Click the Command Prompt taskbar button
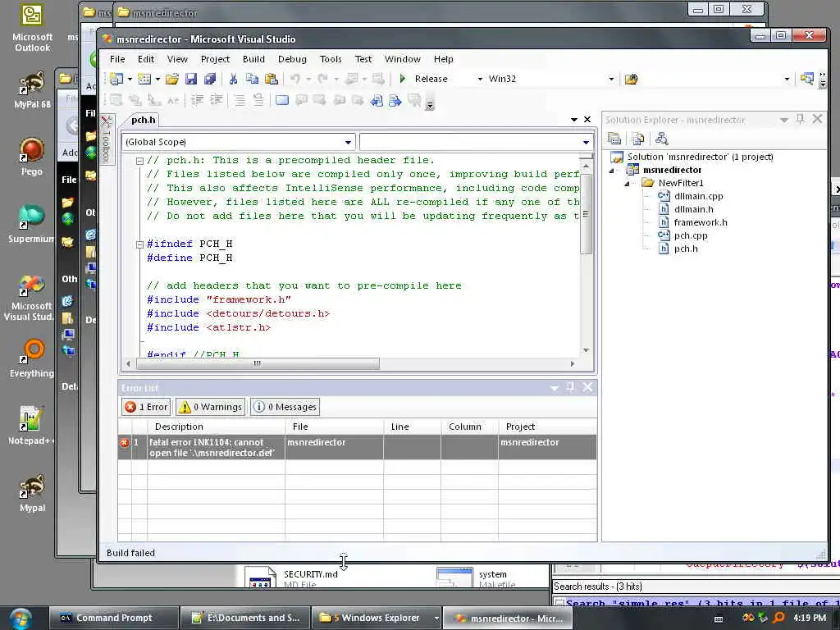This screenshot has width=840, height=630. pos(113,619)
